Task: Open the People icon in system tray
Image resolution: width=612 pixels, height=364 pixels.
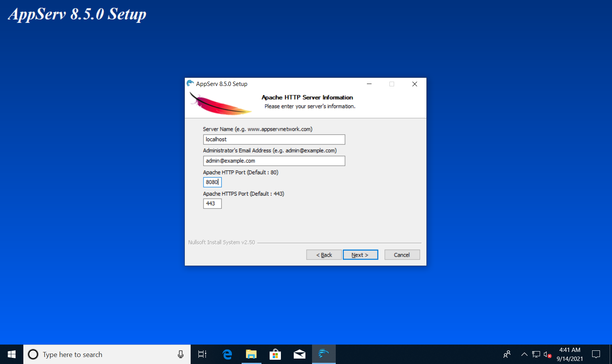Action: (x=507, y=354)
